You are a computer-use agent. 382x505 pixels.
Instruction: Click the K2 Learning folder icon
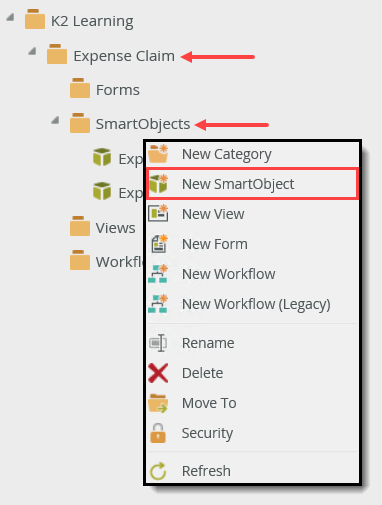pyautogui.click(x=35, y=19)
